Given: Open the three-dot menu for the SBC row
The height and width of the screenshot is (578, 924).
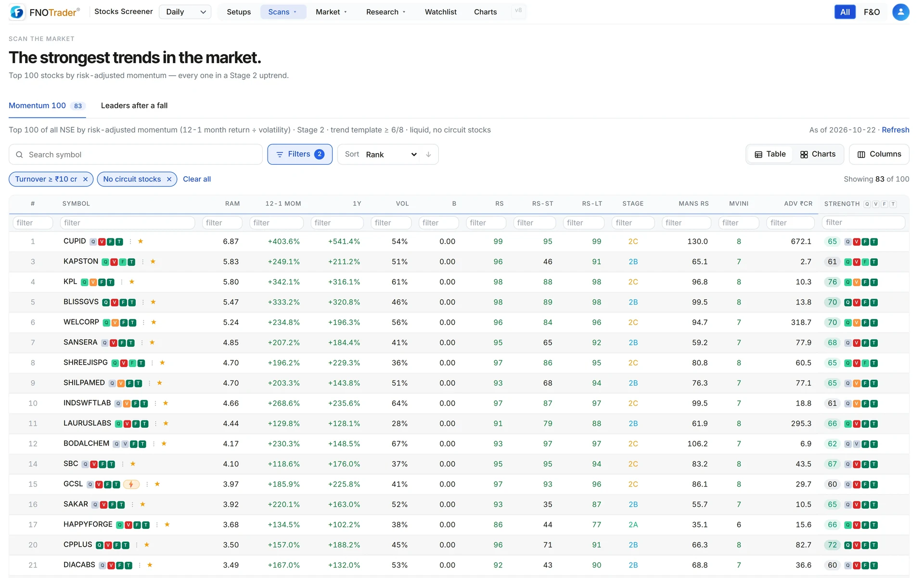Looking at the screenshot, I should [x=123, y=464].
